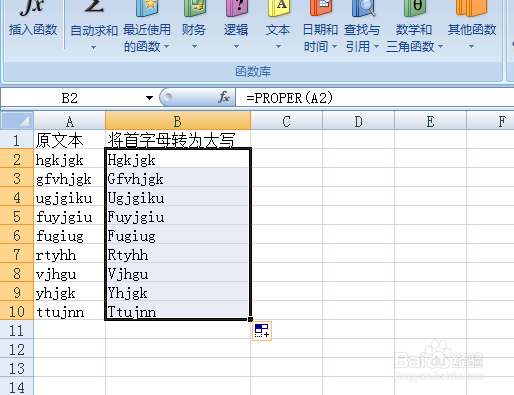This screenshot has width=514, height=395.
Task: Click cell containing rtyhh
Action: click(x=69, y=254)
